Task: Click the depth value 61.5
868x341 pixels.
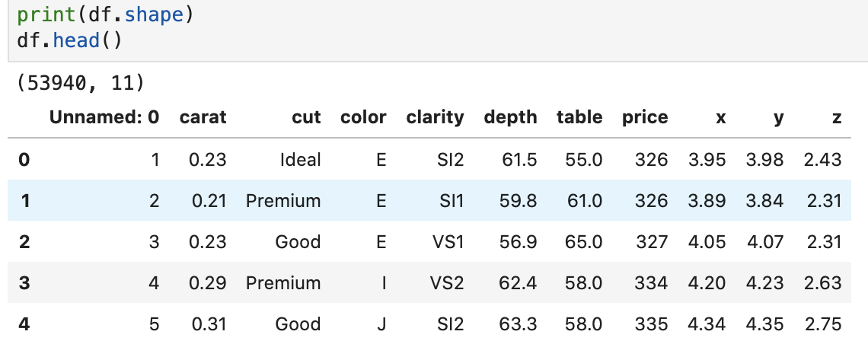Action: (x=520, y=160)
